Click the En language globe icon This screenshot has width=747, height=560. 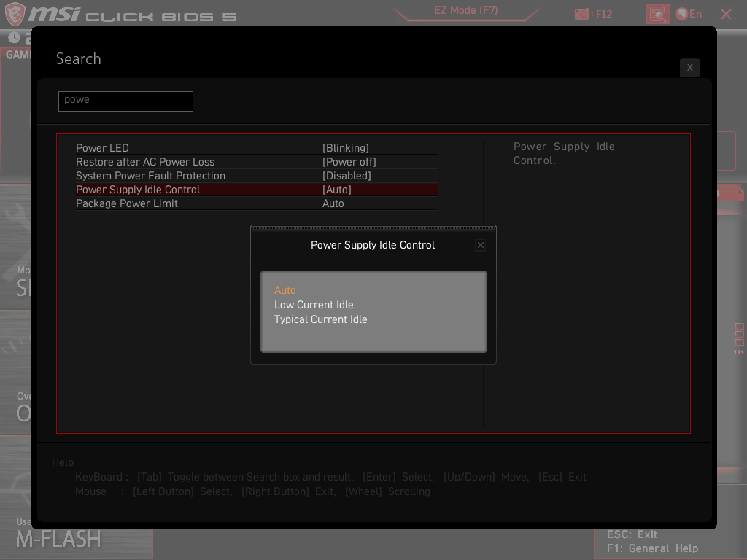[x=680, y=13]
